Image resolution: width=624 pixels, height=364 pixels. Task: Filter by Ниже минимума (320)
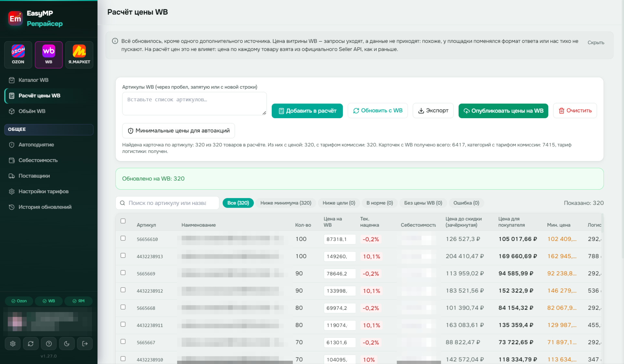point(286,203)
